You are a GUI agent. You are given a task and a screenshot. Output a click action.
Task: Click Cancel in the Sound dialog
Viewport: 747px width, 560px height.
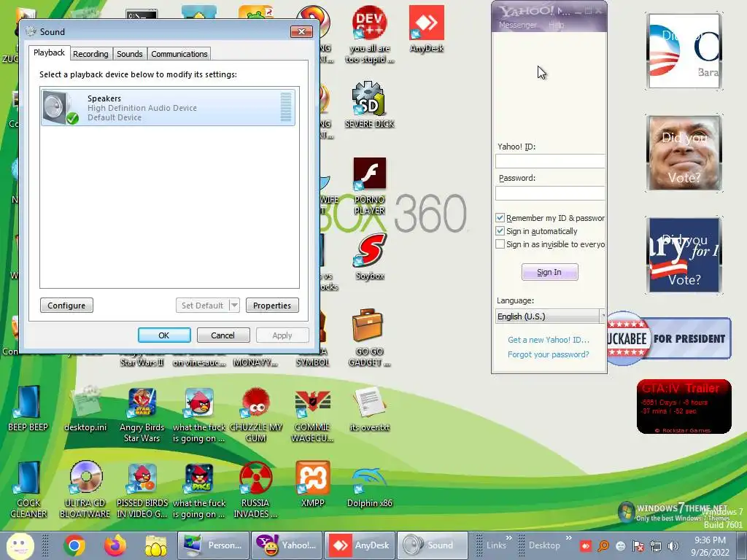222,335
